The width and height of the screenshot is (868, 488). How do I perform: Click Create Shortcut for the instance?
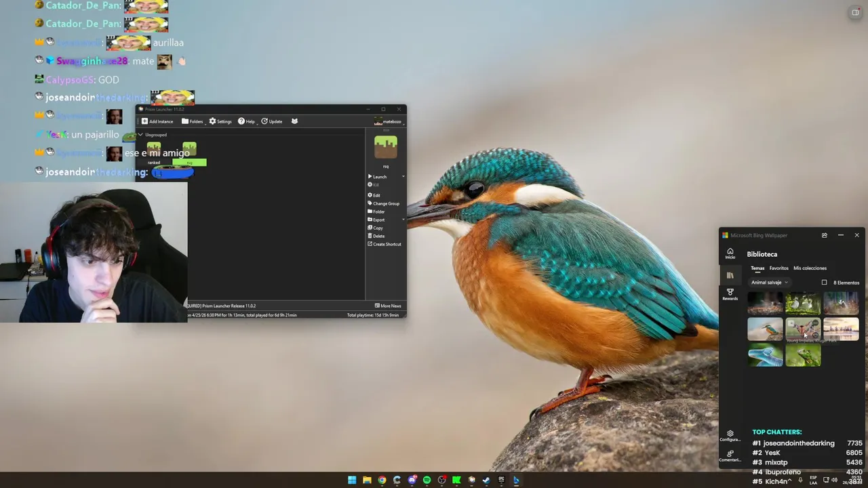[384, 244]
